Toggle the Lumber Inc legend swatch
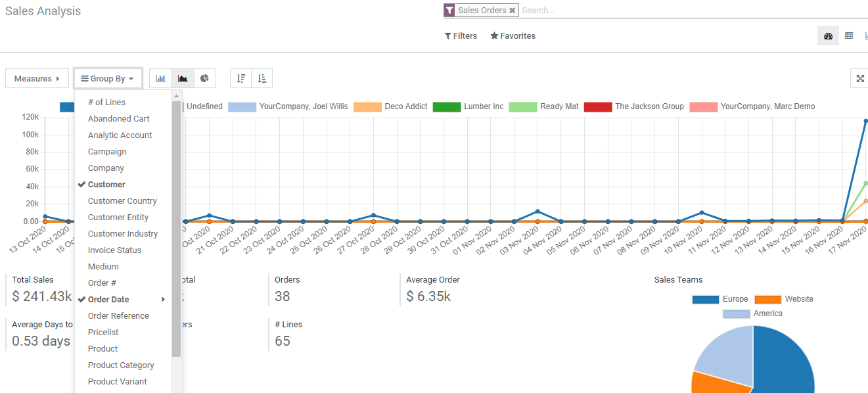This screenshot has width=868, height=393. 447,106
